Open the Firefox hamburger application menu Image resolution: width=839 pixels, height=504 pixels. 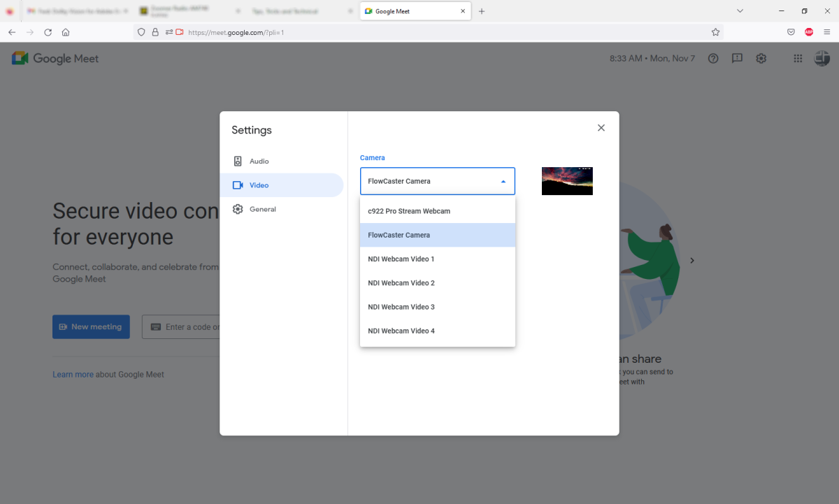[827, 32]
